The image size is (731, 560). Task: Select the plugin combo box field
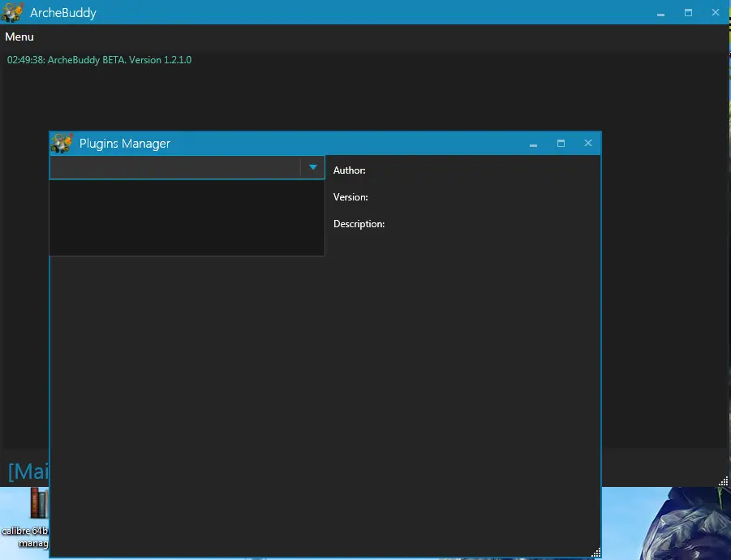[187, 167]
